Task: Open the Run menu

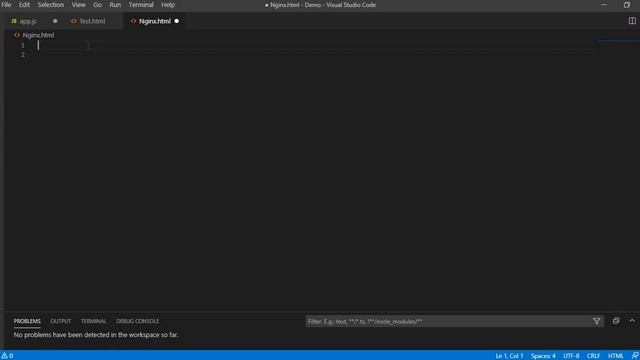Action: tap(115, 5)
